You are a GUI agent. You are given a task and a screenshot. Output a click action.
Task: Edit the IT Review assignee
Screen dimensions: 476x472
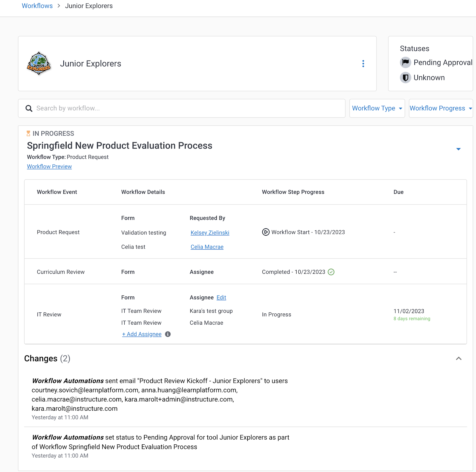221,298
